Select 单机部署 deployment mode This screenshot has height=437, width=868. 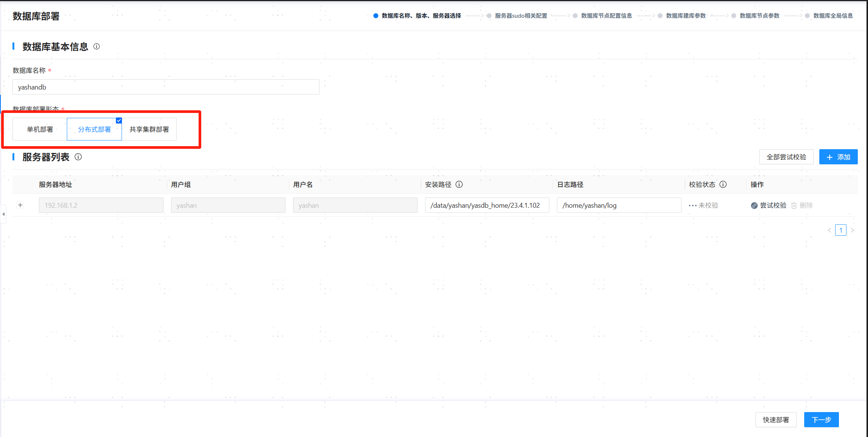[40, 129]
